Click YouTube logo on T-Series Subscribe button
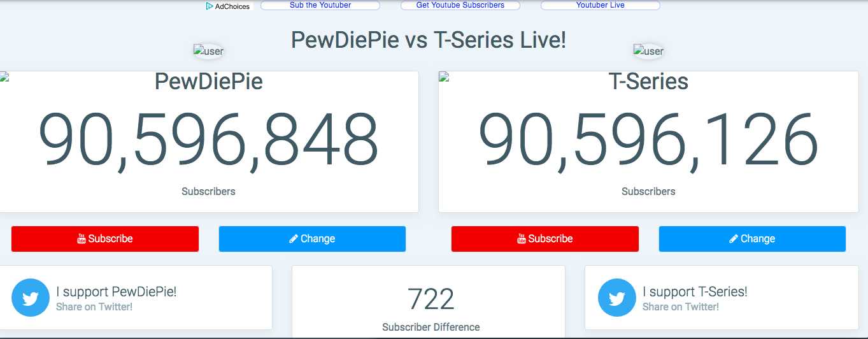The image size is (868, 339). point(522,239)
